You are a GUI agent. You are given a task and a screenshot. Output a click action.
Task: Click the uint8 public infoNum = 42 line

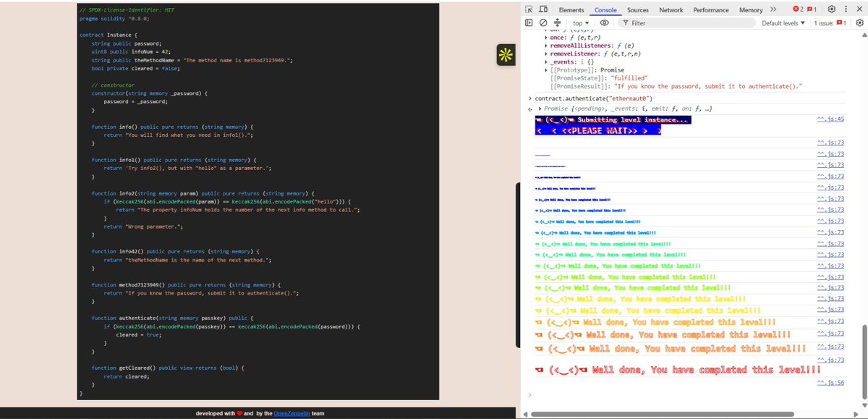pos(131,52)
